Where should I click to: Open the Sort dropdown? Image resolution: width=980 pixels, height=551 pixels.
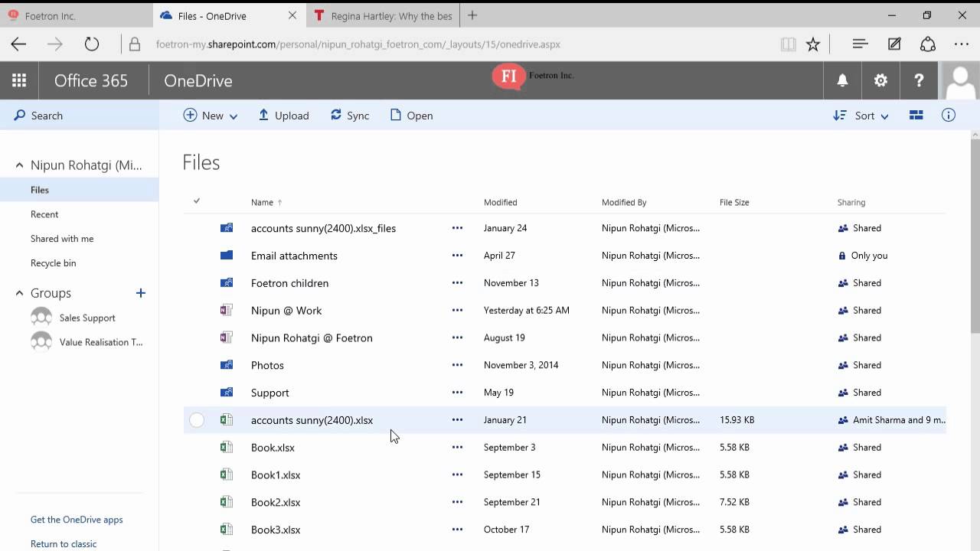point(861,116)
